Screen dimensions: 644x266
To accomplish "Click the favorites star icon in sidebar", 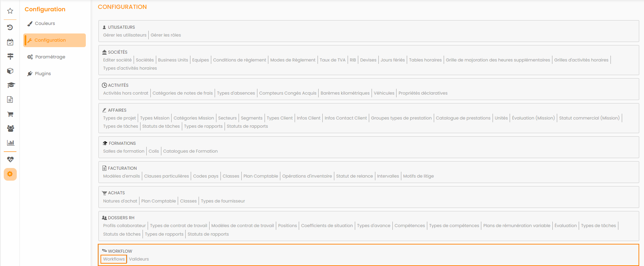I will click(10, 11).
